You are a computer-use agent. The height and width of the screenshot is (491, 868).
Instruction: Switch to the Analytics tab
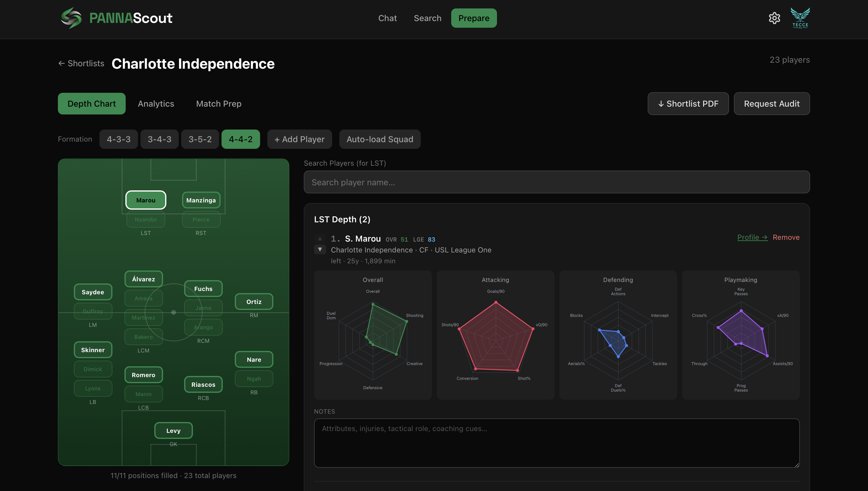pos(156,104)
